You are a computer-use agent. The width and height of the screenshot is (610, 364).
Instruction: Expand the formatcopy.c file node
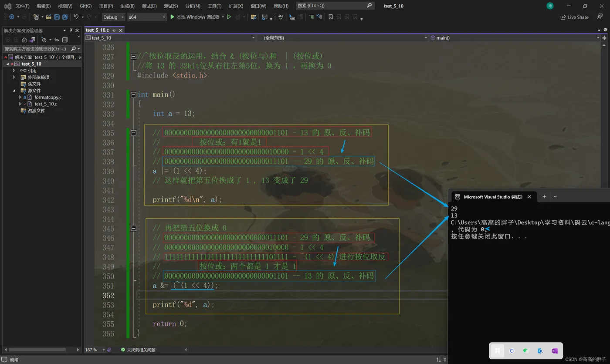click(20, 97)
